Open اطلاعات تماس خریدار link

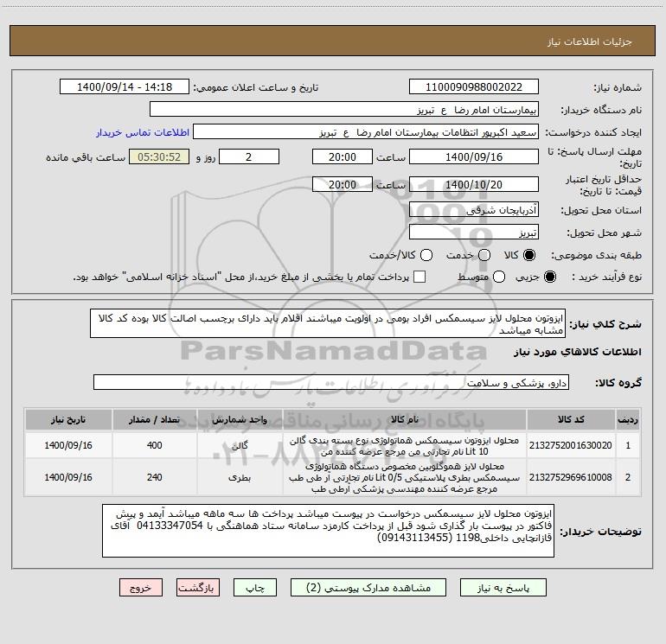click(x=143, y=132)
